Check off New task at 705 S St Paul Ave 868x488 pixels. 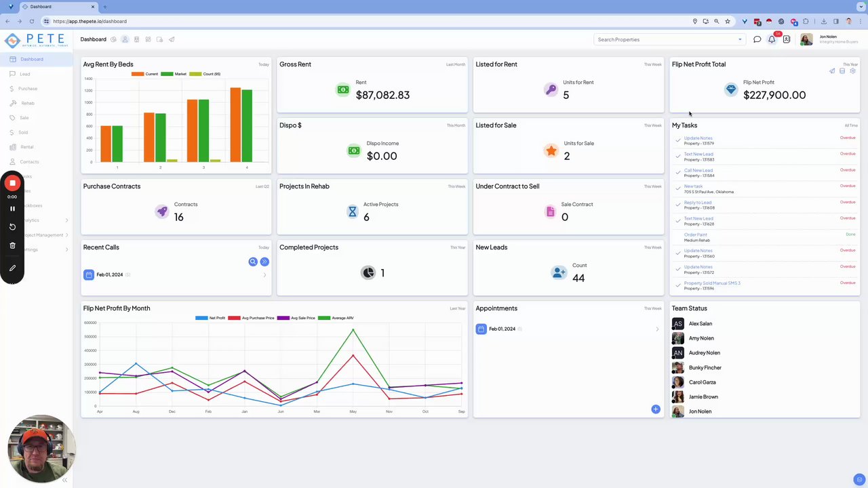click(x=677, y=188)
